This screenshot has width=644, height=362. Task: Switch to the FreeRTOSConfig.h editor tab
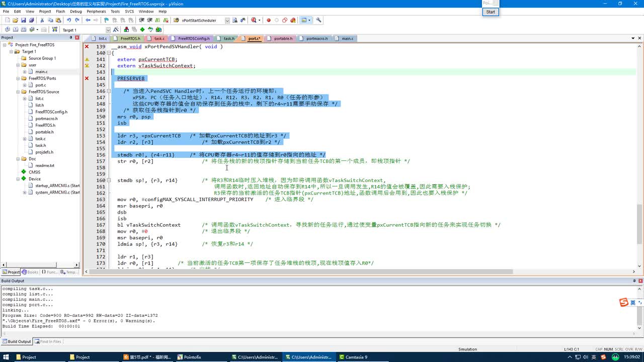point(191,38)
